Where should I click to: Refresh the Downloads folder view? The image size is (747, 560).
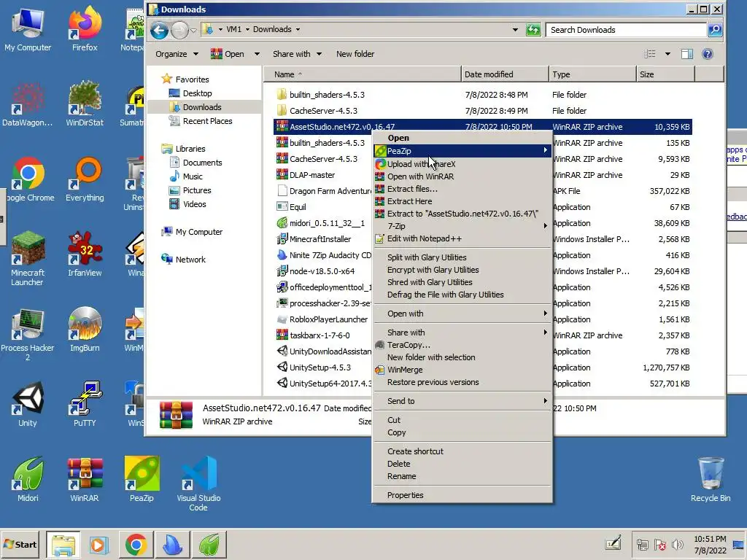click(x=533, y=30)
